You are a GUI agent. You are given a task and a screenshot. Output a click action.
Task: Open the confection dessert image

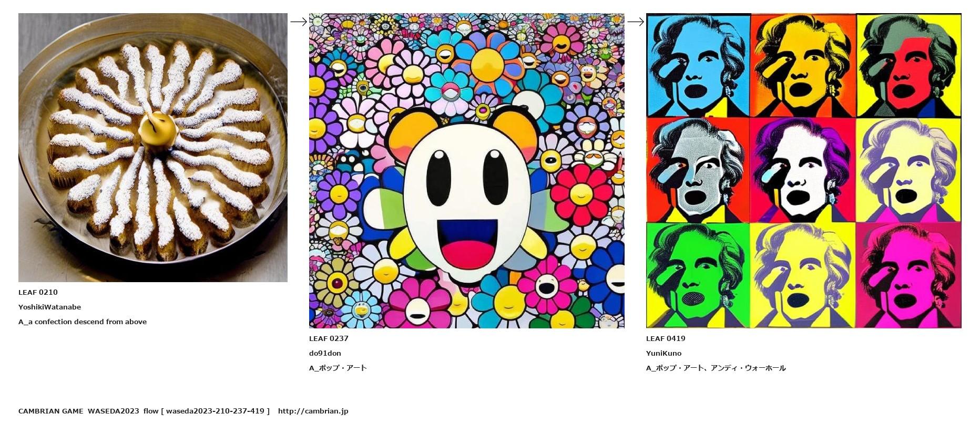[153, 148]
